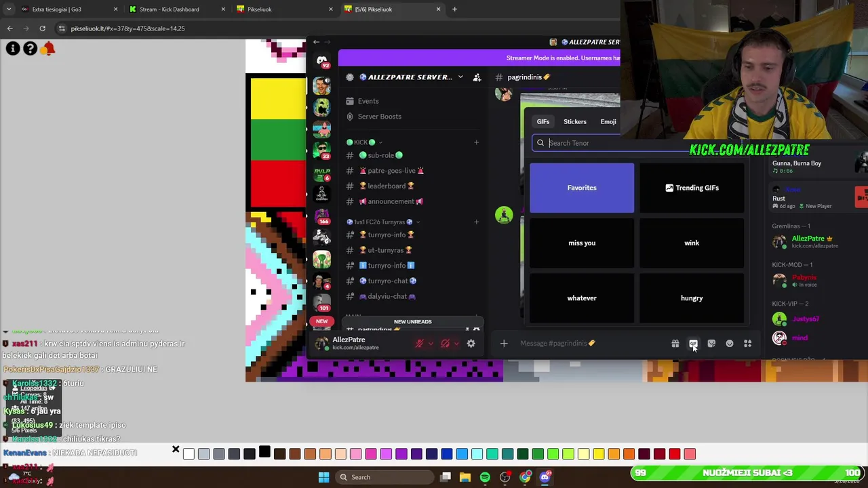The image size is (868, 488).
Task: Open the emoji picker smiley in message bar
Action: point(730,344)
